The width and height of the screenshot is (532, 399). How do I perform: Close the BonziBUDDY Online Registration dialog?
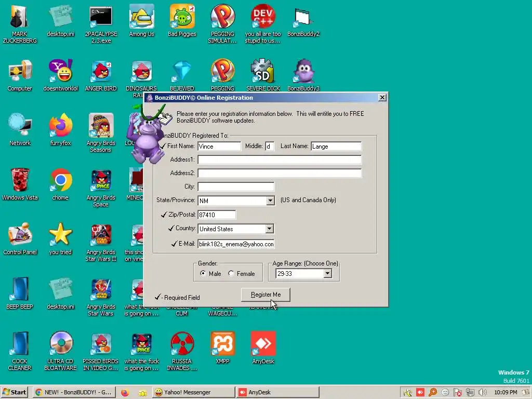382,98
